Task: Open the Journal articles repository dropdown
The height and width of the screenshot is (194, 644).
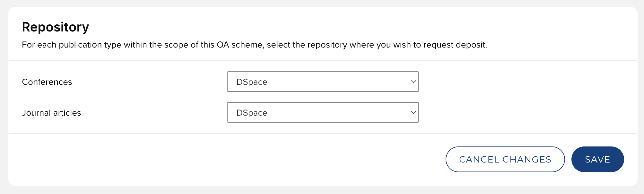Action: pyautogui.click(x=322, y=112)
